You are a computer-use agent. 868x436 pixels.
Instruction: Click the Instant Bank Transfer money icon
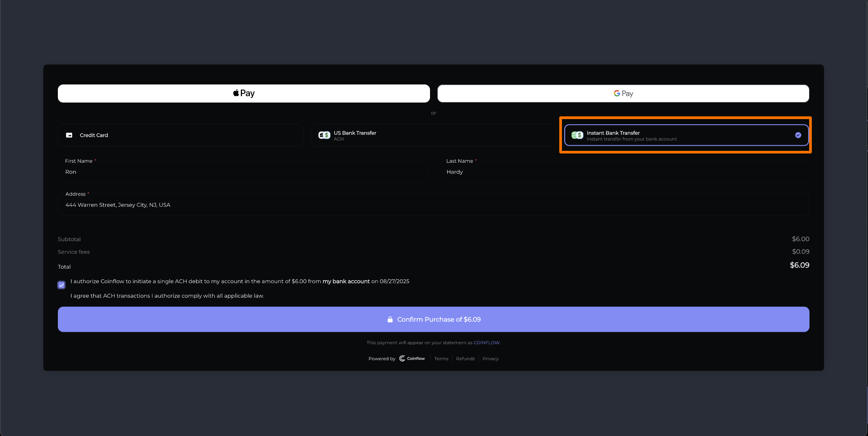[x=577, y=135]
